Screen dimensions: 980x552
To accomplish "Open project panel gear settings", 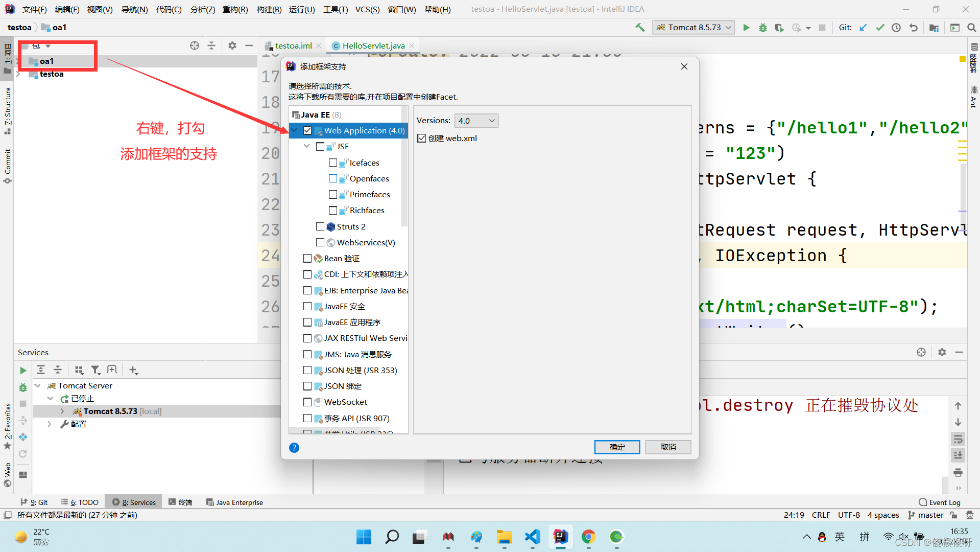I will point(232,45).
